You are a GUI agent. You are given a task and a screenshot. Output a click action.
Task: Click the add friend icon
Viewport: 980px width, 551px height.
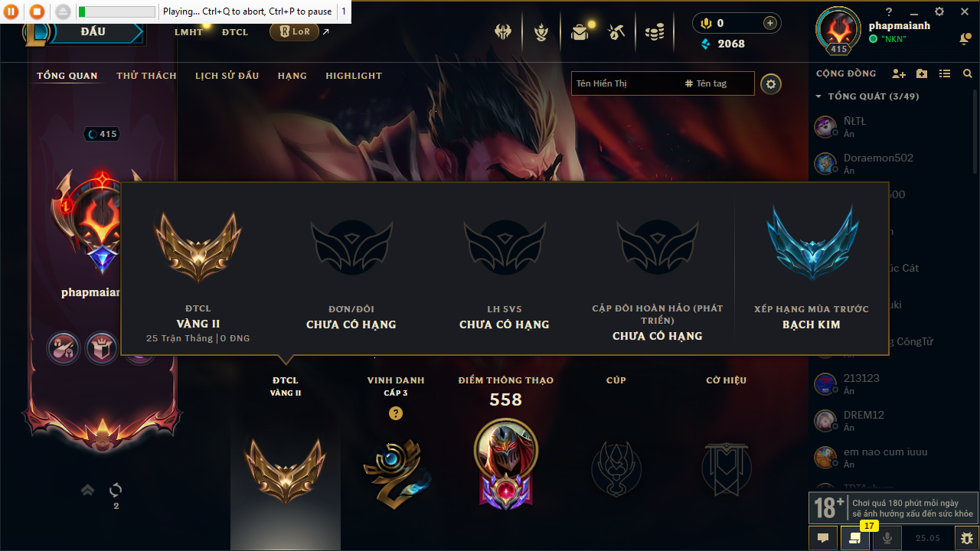point(899,73)
